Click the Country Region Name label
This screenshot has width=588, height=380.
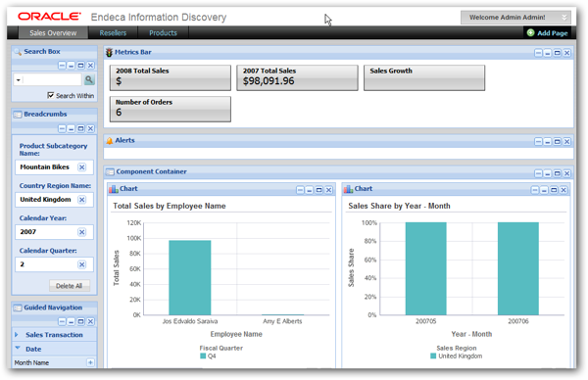[x=55, y=185]
